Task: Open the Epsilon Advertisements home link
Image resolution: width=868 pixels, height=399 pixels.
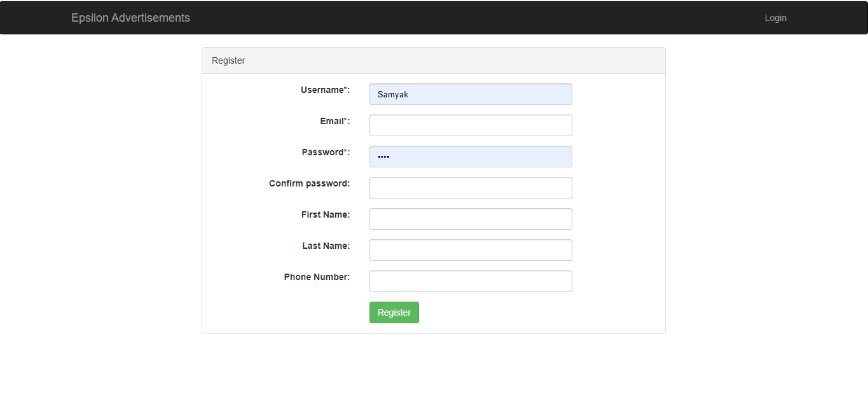Action: [x=130, y=18]
